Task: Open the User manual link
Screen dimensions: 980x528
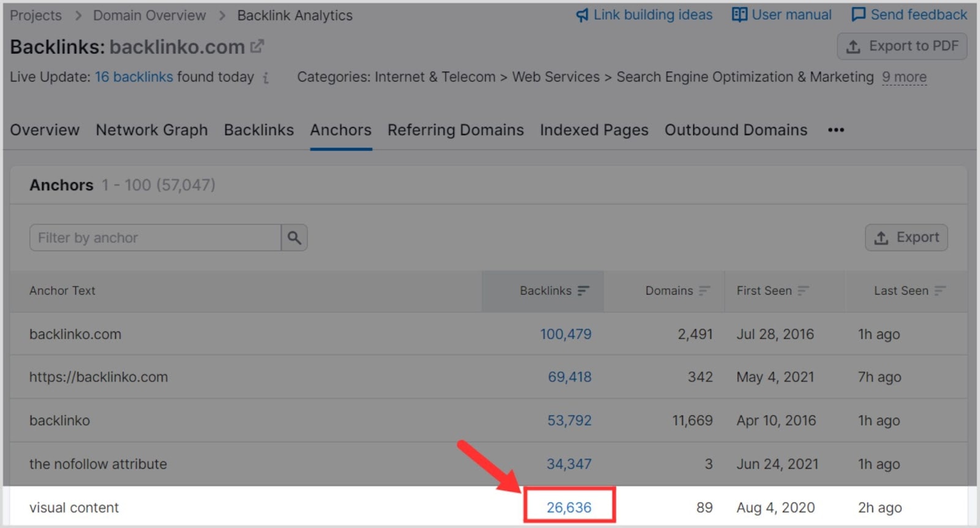Action: 782,15
